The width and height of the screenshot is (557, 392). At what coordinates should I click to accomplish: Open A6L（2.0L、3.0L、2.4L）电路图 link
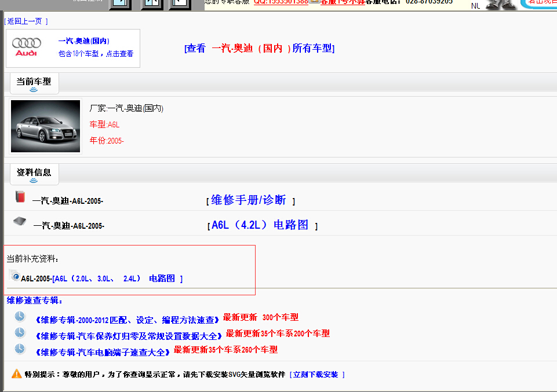[118, 279]
